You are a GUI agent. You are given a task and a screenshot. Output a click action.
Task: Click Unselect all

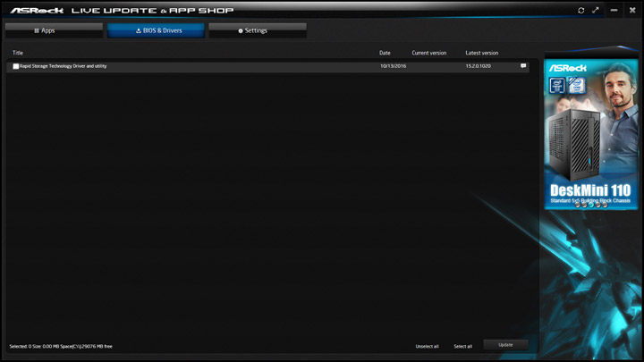[x=428, y=347]
